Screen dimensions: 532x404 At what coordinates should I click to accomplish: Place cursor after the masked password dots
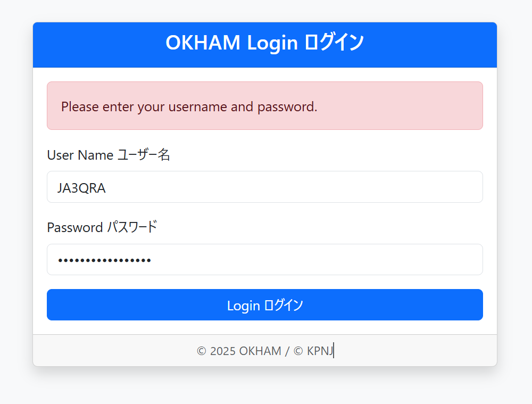(x=152, y=260)
